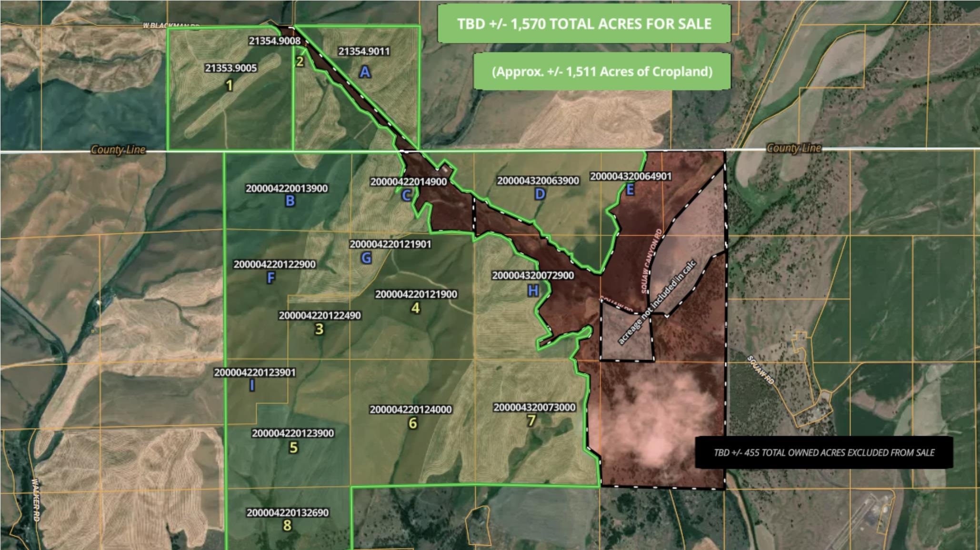This screenshot has width=980, height=550.
Task: Click the 455 acres excluded from sale label
Action: (824, 452)
